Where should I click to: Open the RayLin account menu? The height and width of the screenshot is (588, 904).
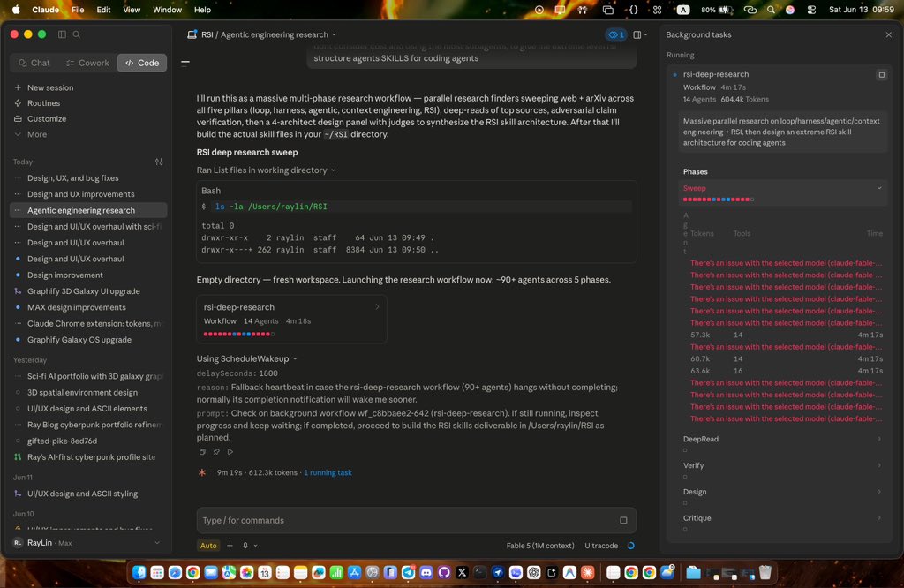[87, 543]
